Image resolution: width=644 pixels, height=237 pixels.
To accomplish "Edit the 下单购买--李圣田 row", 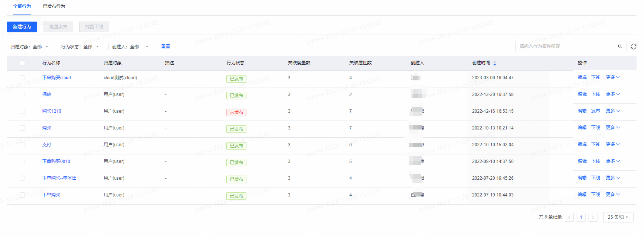I will (582, 178).
